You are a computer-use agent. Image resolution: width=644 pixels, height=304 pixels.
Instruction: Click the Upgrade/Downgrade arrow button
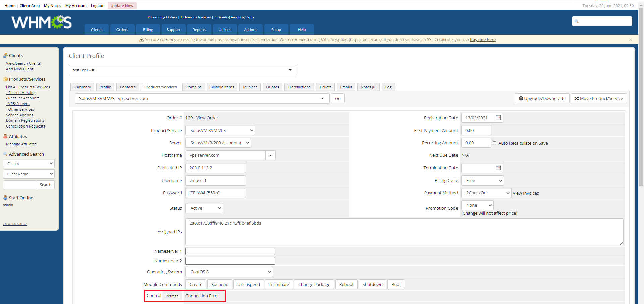pyautogui.click(x=542, y=98)
